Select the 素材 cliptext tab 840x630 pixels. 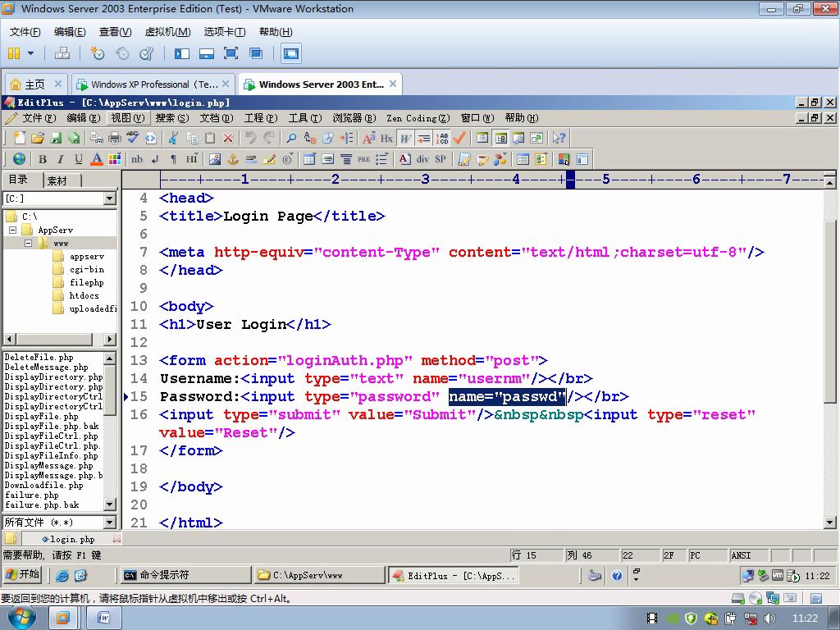pyautogui.click(x=57, y=180)
